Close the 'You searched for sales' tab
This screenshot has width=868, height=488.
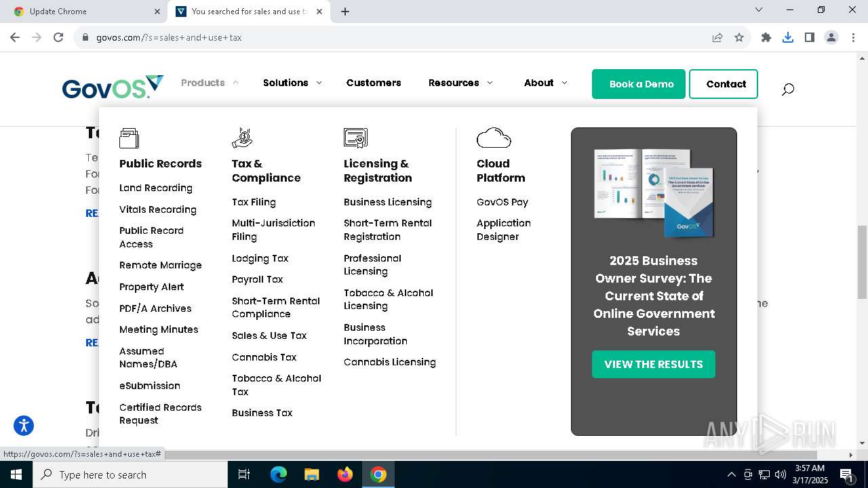point(319,12)
